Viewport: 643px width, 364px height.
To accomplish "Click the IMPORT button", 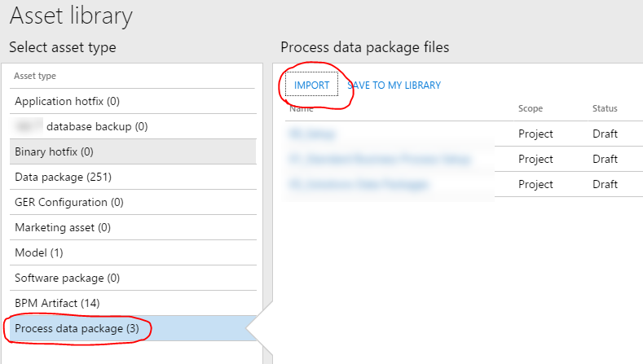I will click(311, 86).
